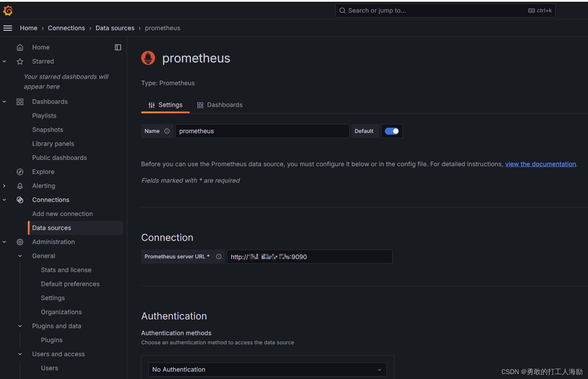Switch to the Settings tab
Viewport: 588px width, 379px height.
point(165,105)
